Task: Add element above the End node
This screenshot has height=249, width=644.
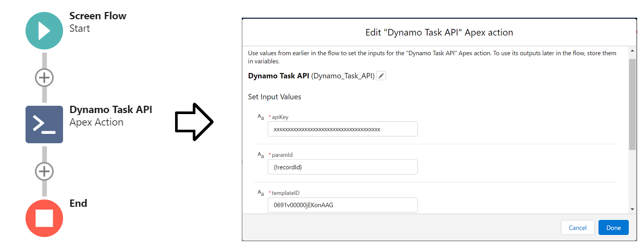Action: coord(44,171)
